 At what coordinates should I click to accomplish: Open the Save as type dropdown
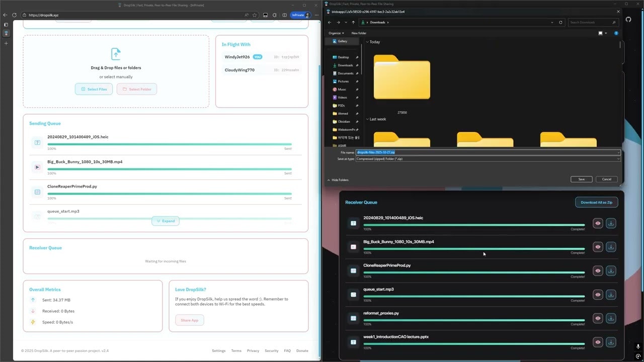click(x=487, y=159)
